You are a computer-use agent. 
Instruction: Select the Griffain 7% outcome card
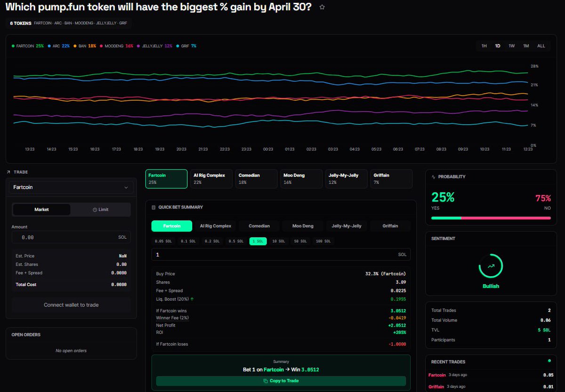click(x=392, y=179)
